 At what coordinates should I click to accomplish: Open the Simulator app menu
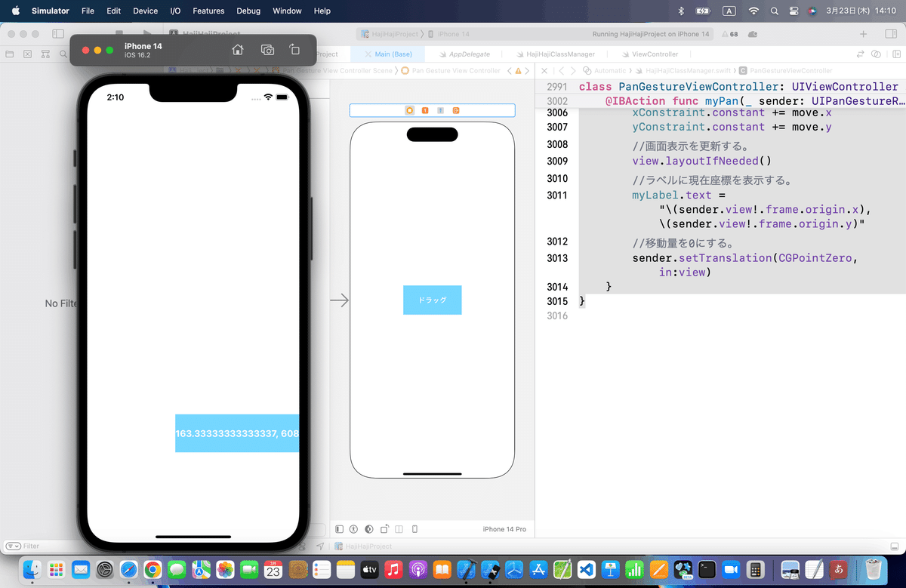[51, 11]
